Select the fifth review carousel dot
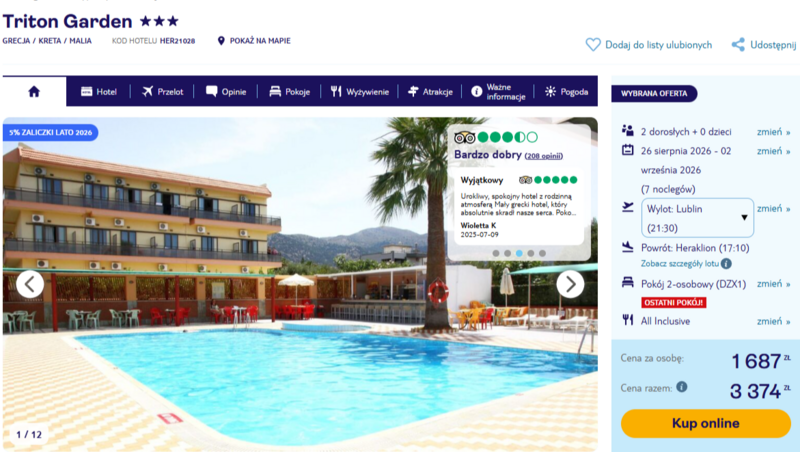Image resolution: width=800 pixels, height=452 pixels. click(x=542, y=253)
